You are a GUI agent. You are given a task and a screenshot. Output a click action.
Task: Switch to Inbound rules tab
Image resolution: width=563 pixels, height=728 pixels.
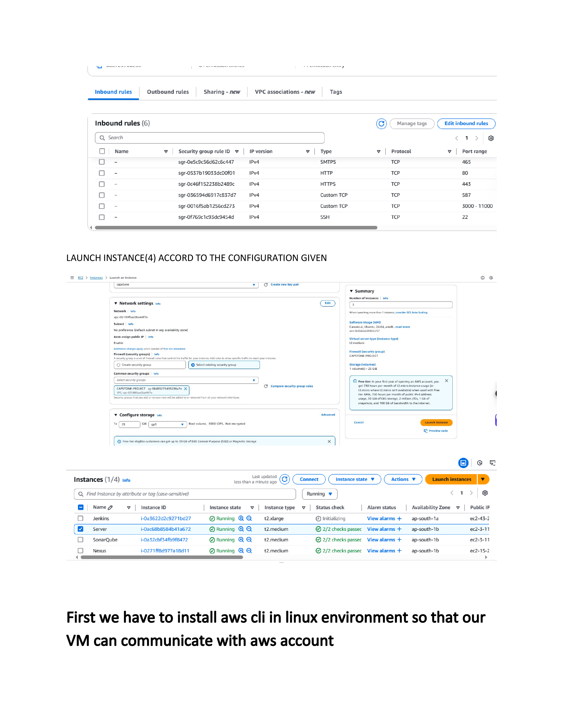pos(113,92)
